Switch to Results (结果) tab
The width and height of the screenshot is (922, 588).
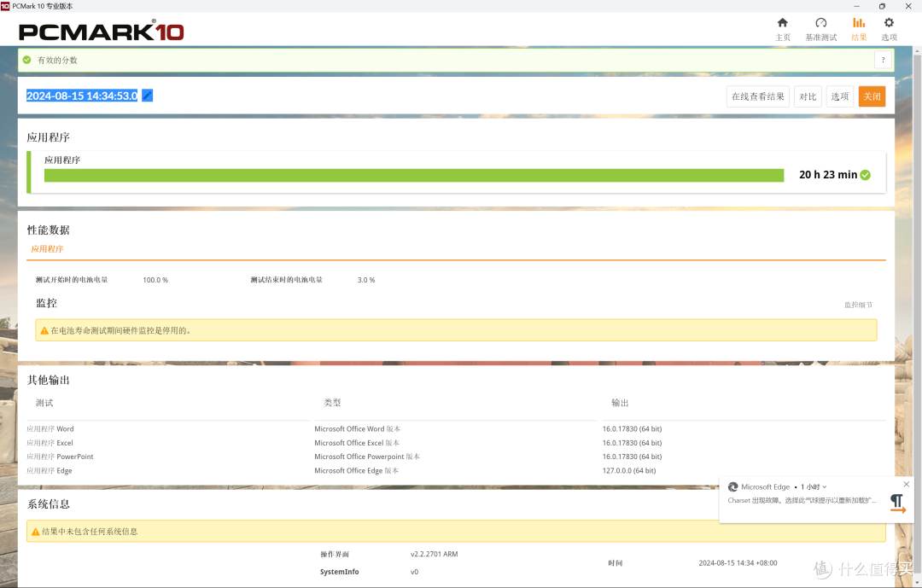(x=859, y=29)
